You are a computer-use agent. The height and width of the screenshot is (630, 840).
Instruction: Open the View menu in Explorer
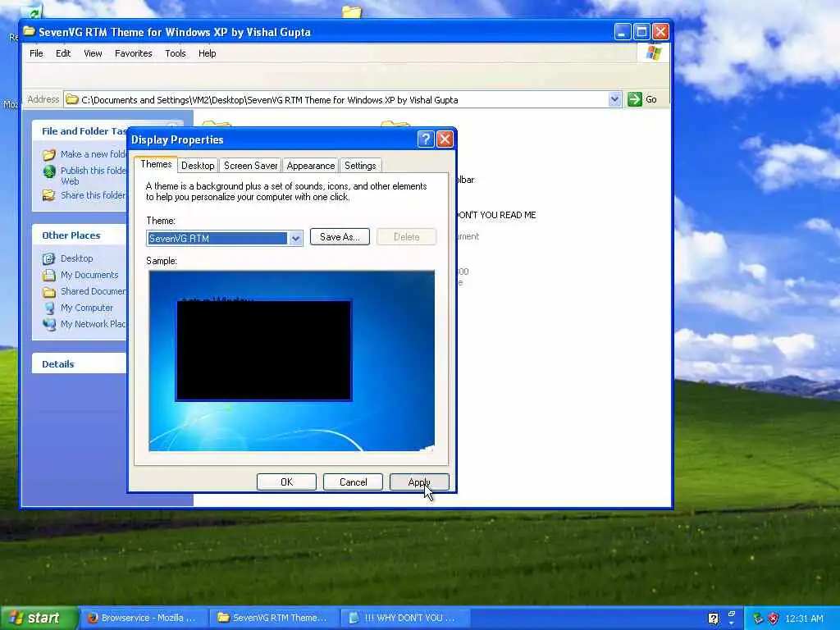(93, 53)
